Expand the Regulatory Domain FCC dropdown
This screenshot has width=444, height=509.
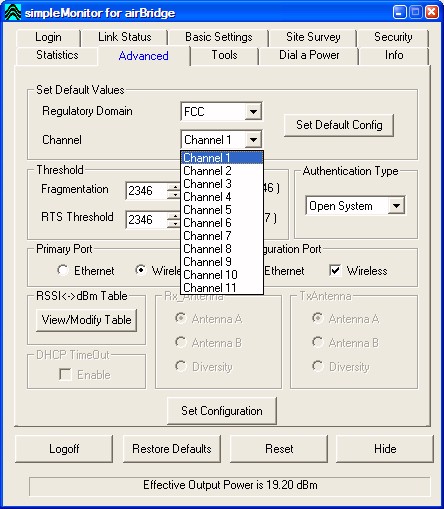click(x=253, y=111)
